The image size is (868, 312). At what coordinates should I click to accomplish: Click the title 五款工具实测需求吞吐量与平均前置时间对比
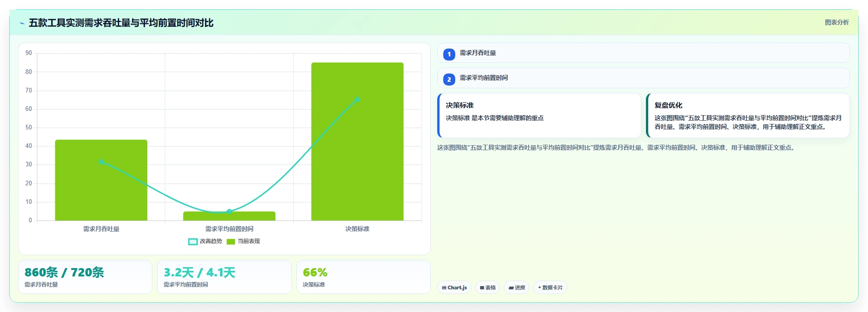tap(121, 23)
